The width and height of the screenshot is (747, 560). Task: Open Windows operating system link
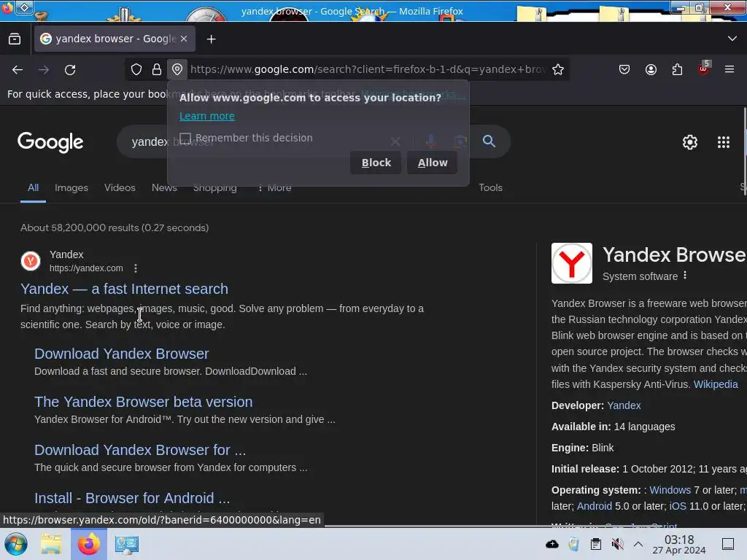(670, 490)
